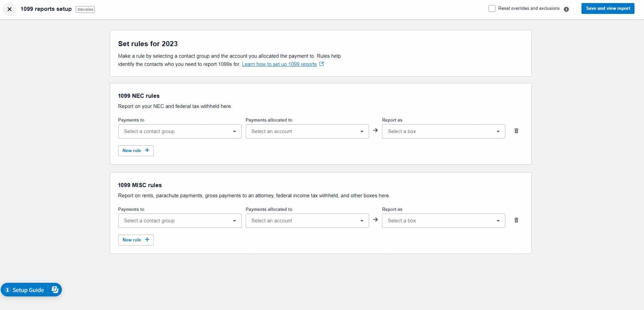Open MISC Select a box dropdown
This screenshot has width=644, height=310.
point(443,221)
